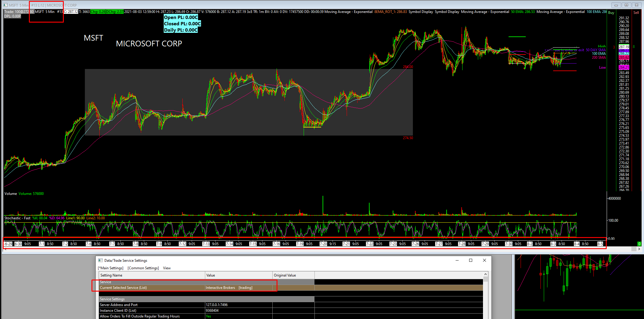Click the Open PL: 0.00C label
The height and width of the screenshot is (319, 644).
click(181, 17)
